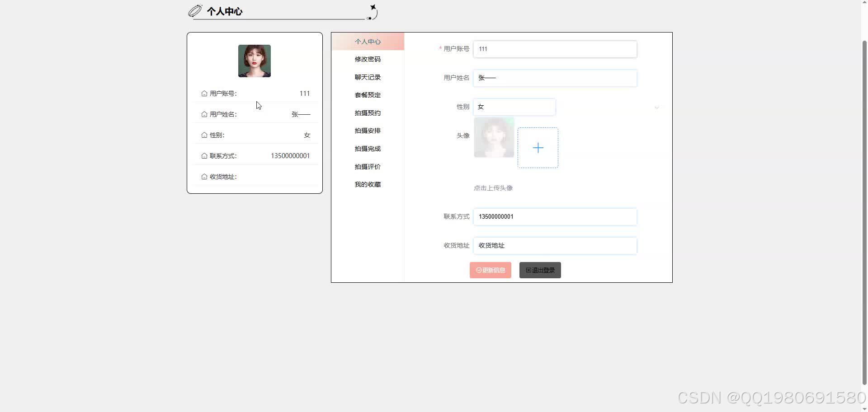Click the house icon next to 联系方式
This screenshot has width=868, height=412.
pyautogui.click(x=204, y=155)
